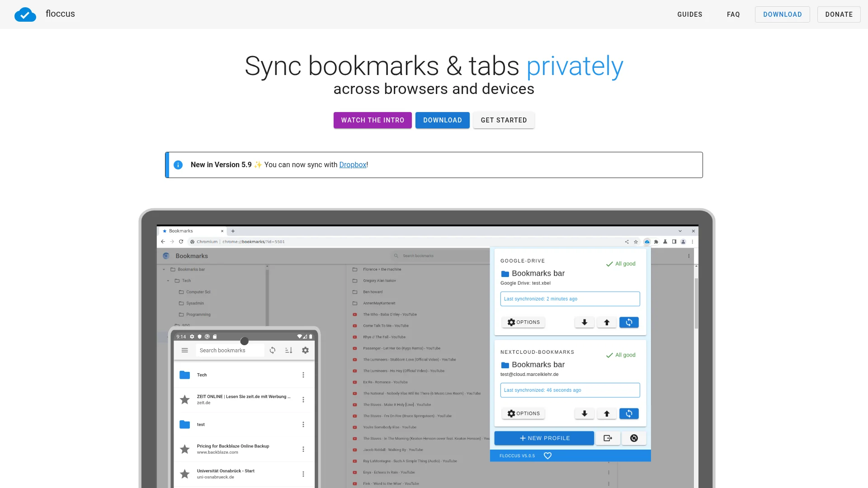The image size is (868, 488).
Task: Click the export profiles icon beside New Profile
Action: click(608, 438)
